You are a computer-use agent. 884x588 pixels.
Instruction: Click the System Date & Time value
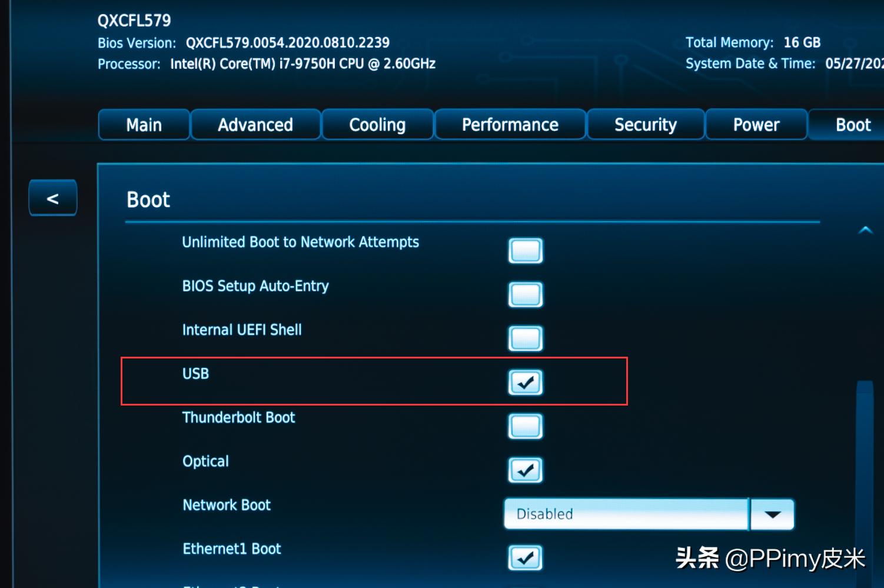click(853, 64)
